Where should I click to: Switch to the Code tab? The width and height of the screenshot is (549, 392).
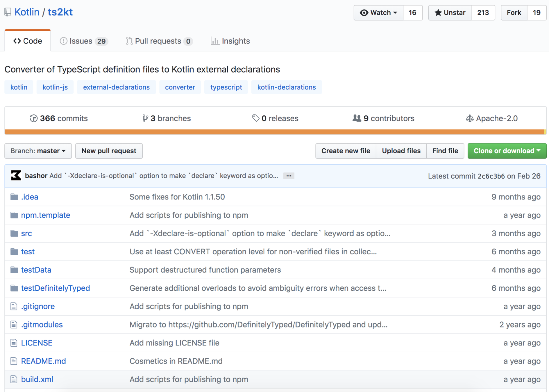pos(28,41)
